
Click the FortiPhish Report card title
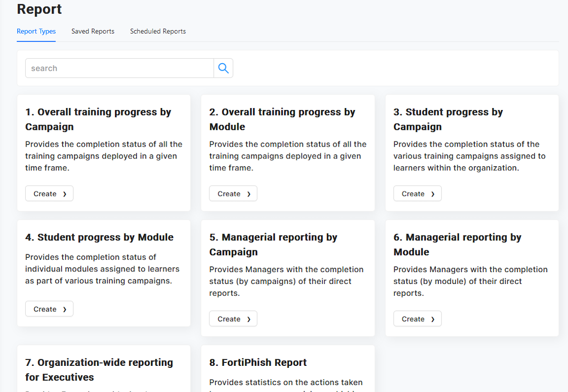pos(258,362)
